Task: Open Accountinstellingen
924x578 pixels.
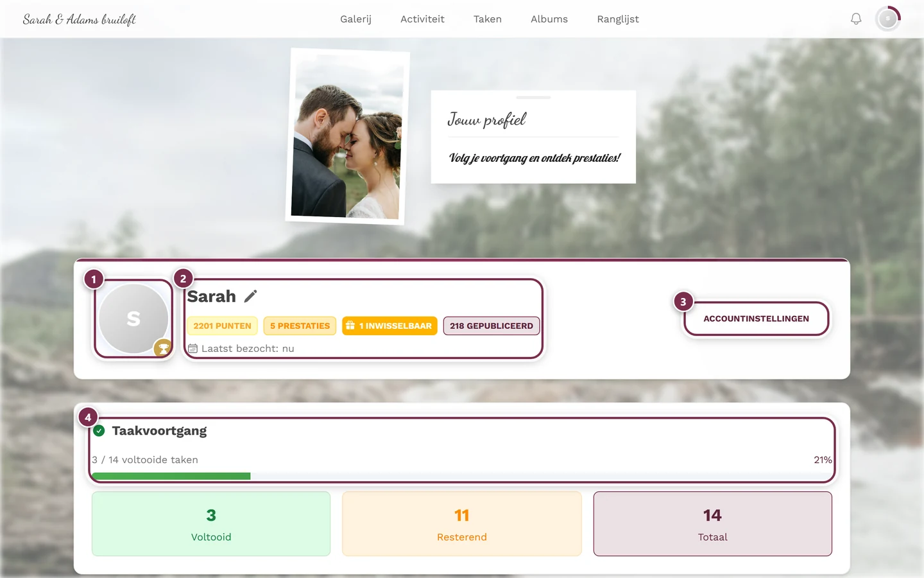Action: pyautogui.click(x=757, y=319)
